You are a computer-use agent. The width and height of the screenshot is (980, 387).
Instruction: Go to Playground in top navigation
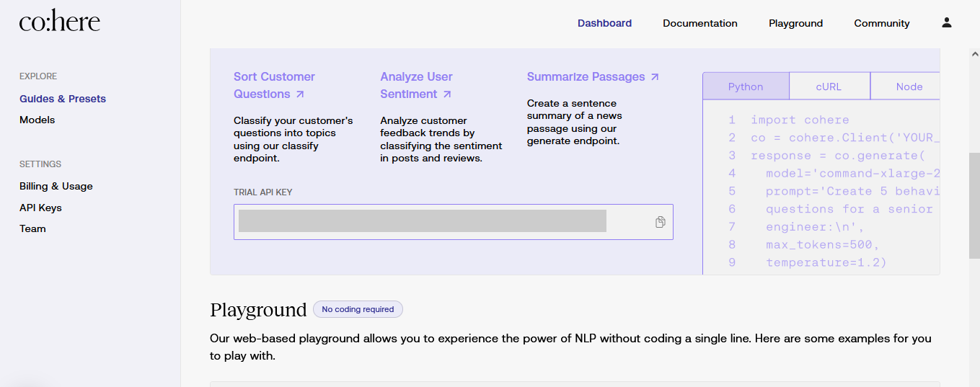tap(795, 23)
